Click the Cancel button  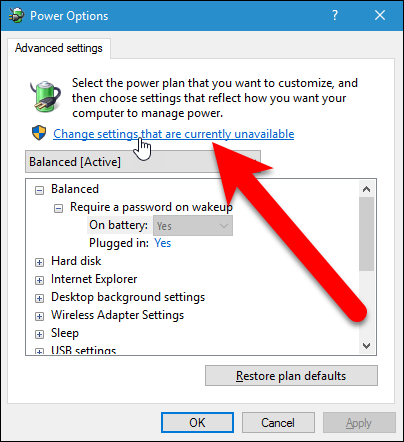click(x=278, y=422)
